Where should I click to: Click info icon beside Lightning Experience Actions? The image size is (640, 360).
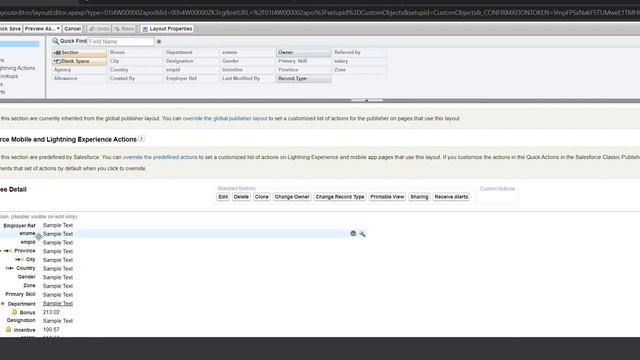(141, 139)
